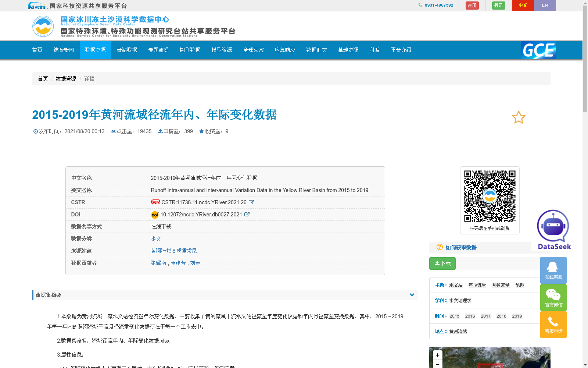Open contributor 刘春 link

pyautogui.click(x=195, y=263)
